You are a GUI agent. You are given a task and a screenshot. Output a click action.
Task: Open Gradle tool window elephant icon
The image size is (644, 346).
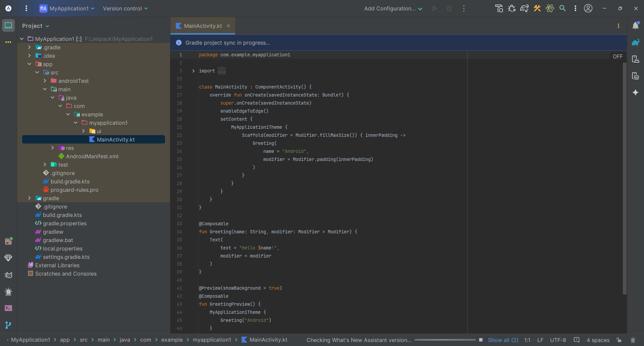(x=635, y=43)
